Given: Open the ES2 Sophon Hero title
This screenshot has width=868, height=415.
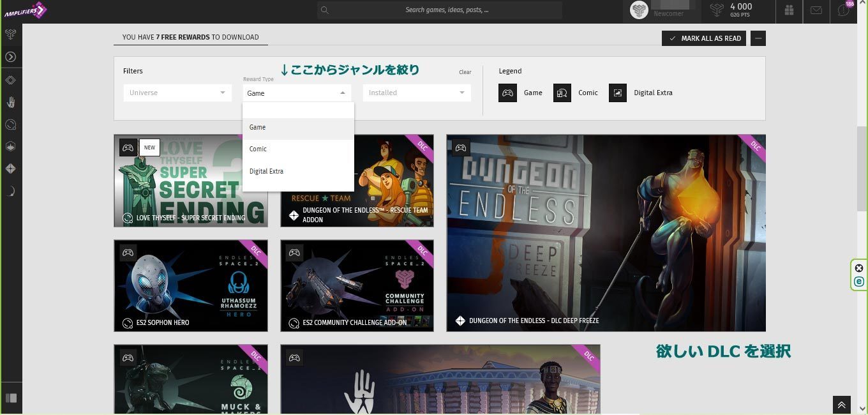Looking at the screenshot, I should 163,322.
